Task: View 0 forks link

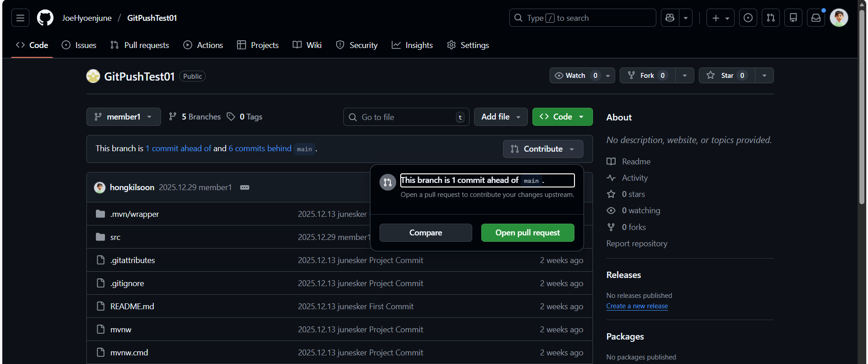Action: click(x=626, y=227)
